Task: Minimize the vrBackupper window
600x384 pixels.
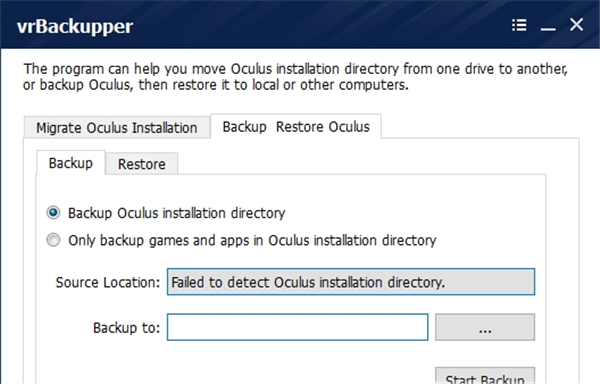Action: (x=548, y=26)
